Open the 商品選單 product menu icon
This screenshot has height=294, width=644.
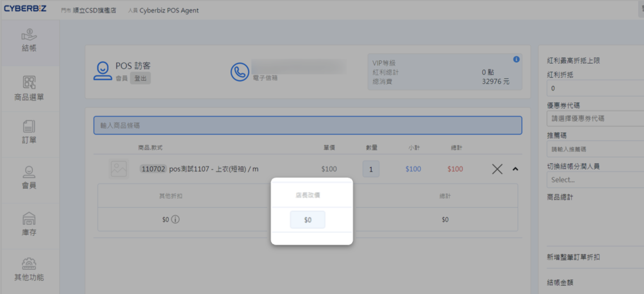pos(29,88)
